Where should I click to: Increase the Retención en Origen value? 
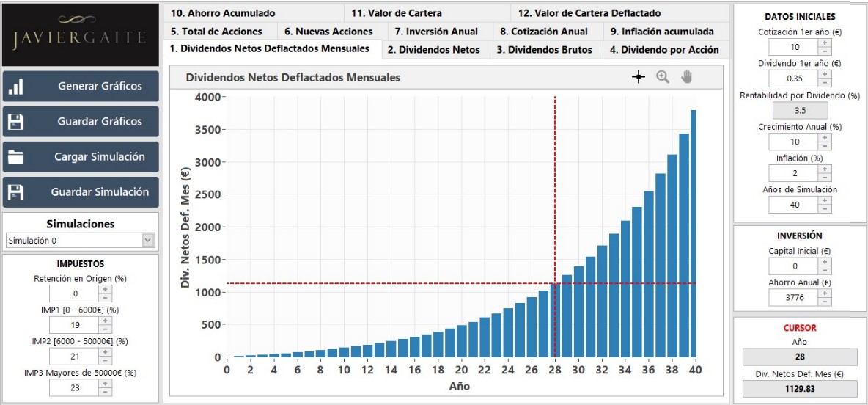pyautogui.click(x=105, y=290)
